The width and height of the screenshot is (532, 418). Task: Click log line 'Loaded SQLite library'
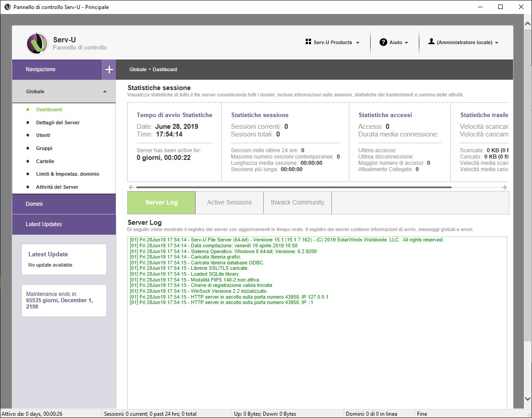click(x=185, y=274)
